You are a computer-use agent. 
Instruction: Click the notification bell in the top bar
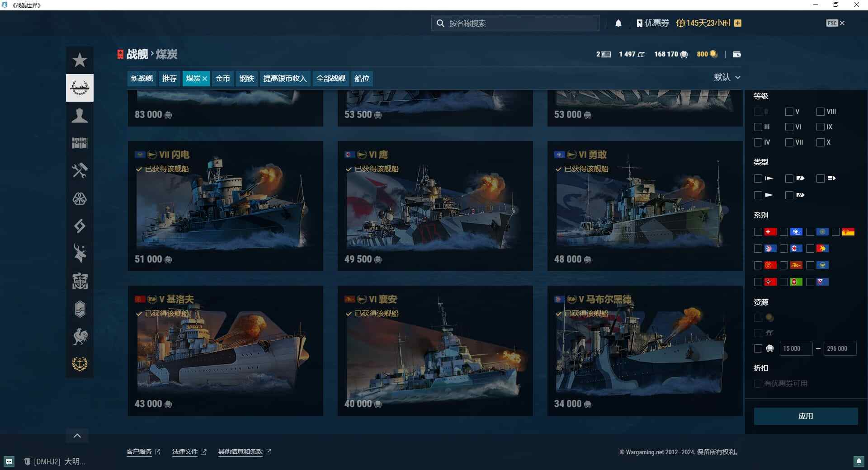tap(618, 23)
